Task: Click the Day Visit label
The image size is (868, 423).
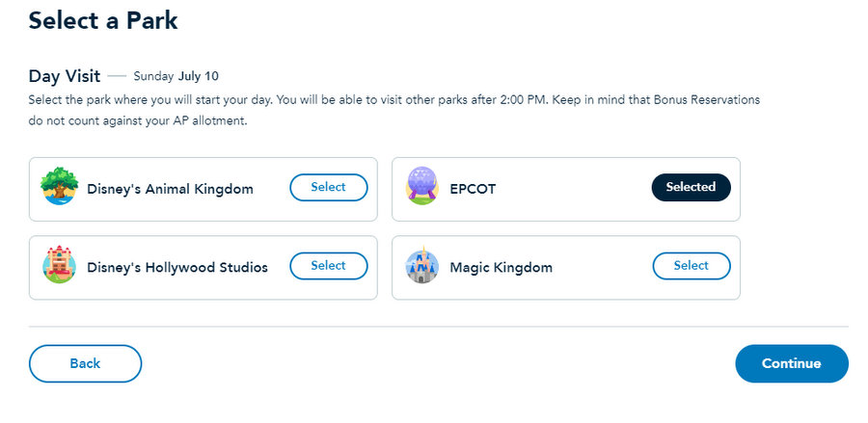Action: tap(64, 75)
